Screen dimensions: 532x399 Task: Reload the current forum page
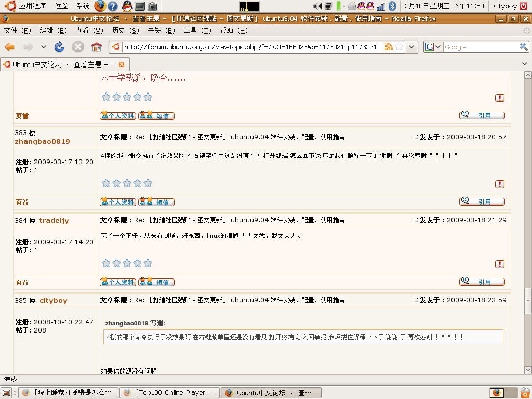[x=59, y=47]
